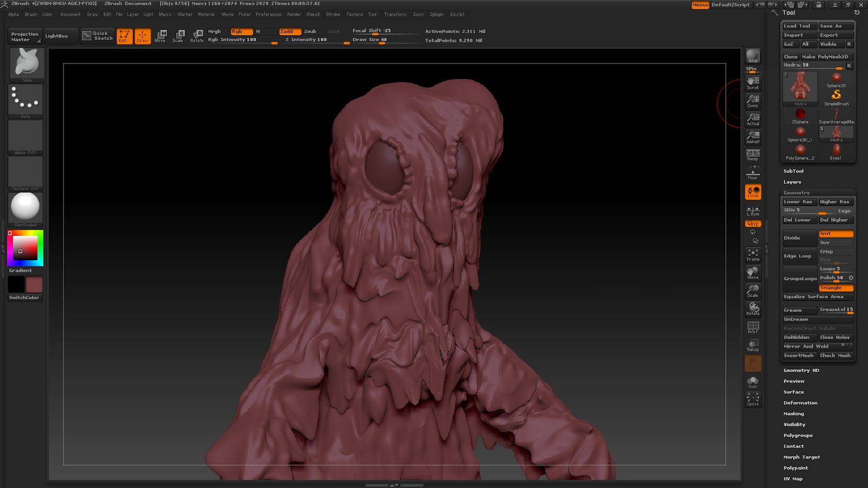Viewport: 868px width, 488px height.
Task: Click the Frame mesh icon
Action: [753, 255]
